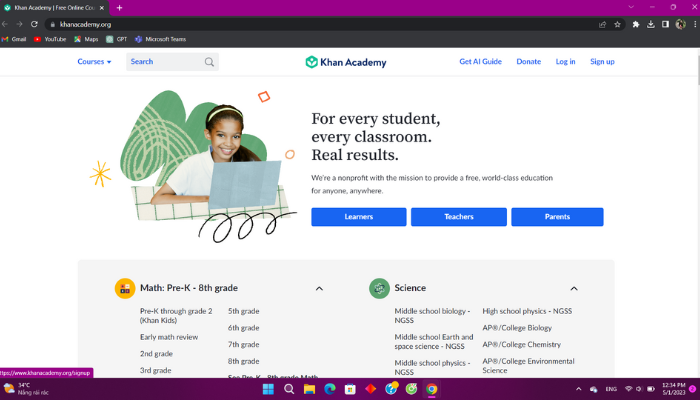Viewport: 700px width, 400px height.
Task: Click the green Science subject icon
Action: point(379,288)
